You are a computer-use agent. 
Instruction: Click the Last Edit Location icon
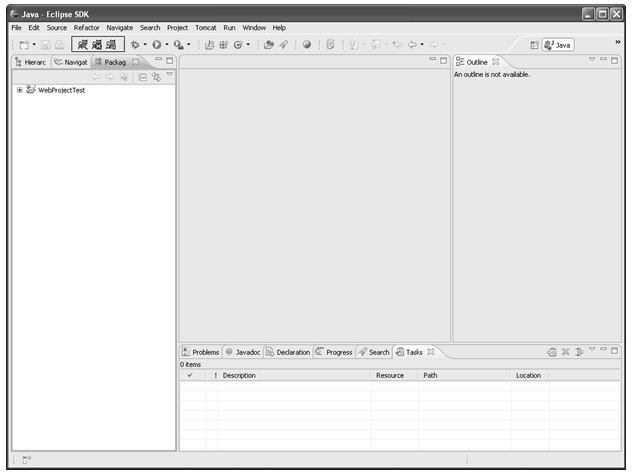[398, 45]
